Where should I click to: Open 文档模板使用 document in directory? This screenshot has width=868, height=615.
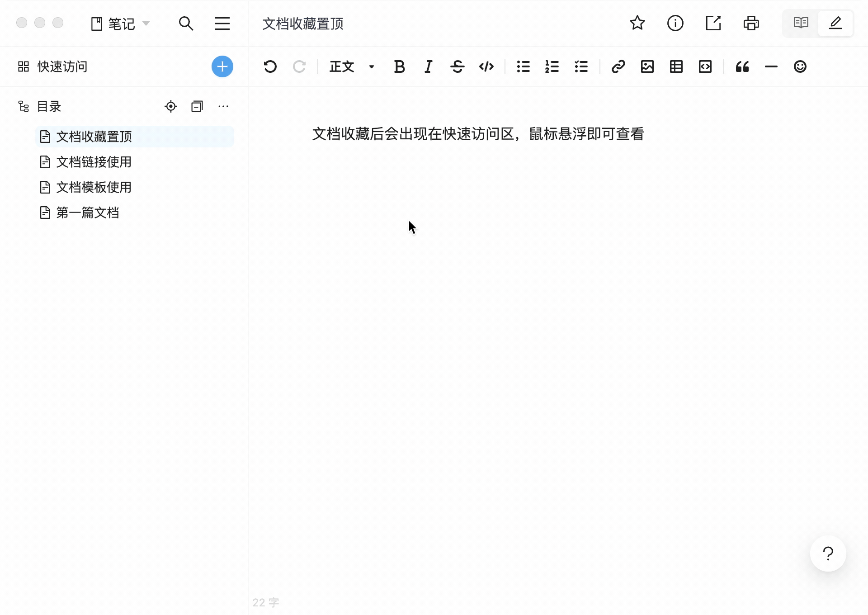pyautogui.click(x=135, y=187)
